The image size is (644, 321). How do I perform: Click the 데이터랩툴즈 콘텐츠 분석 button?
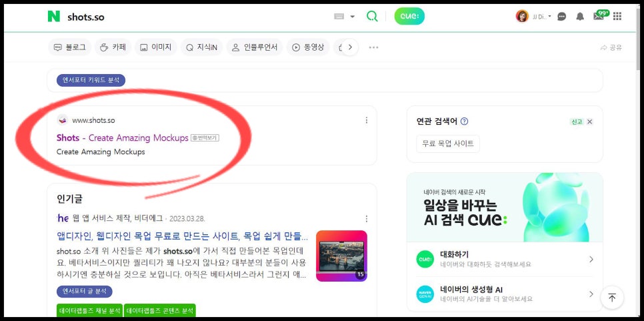(160, 310)
